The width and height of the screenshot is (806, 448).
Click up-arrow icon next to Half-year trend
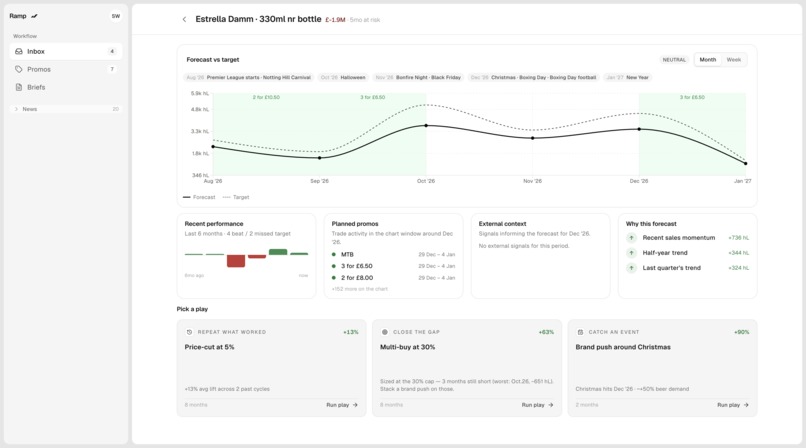[631, 253]
